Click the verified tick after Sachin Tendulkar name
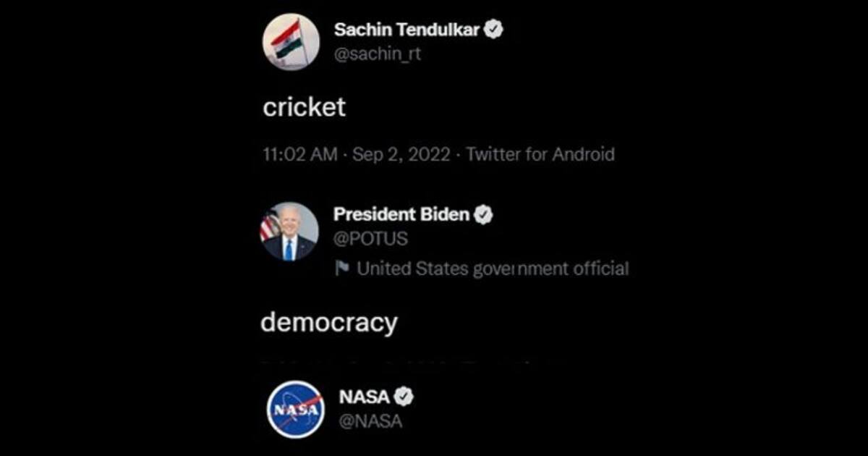Image resolution: width=868 pixels, height=456 pixels. pyautogui.click(x=495, y=27)
